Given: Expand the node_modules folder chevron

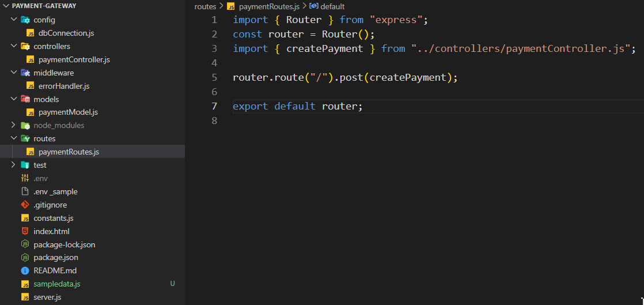Looking at the screenshot, I should tap(13, 125).
